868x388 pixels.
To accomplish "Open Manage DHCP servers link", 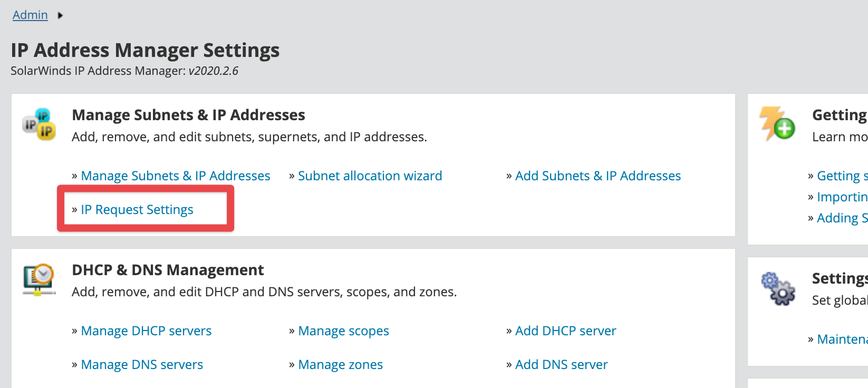I will (x=146, y=331).
